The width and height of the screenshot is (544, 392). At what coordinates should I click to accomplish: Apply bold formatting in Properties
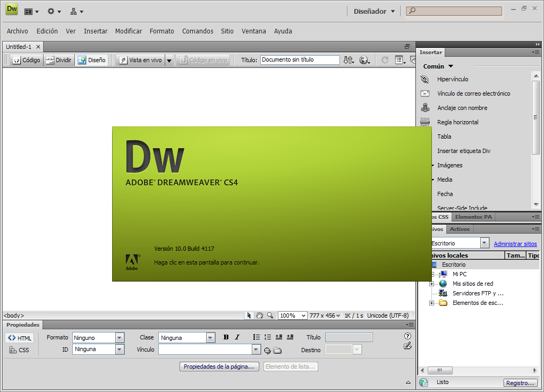click(x=226, y=337)
